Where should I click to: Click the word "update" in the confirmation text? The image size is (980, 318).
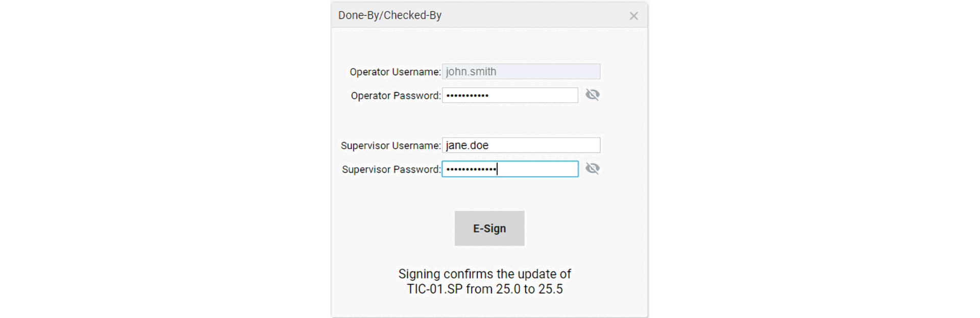point(536,274)
